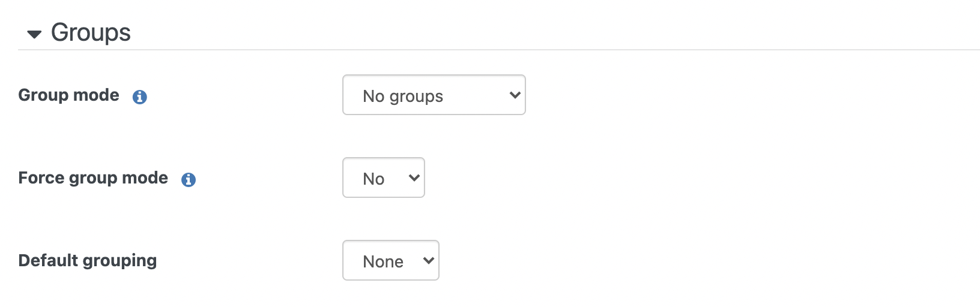The width and height of the screenshot is (980, 307).
Task: Click the Default grouping field label
Action: pyautogui.click(x=88, y=260)
